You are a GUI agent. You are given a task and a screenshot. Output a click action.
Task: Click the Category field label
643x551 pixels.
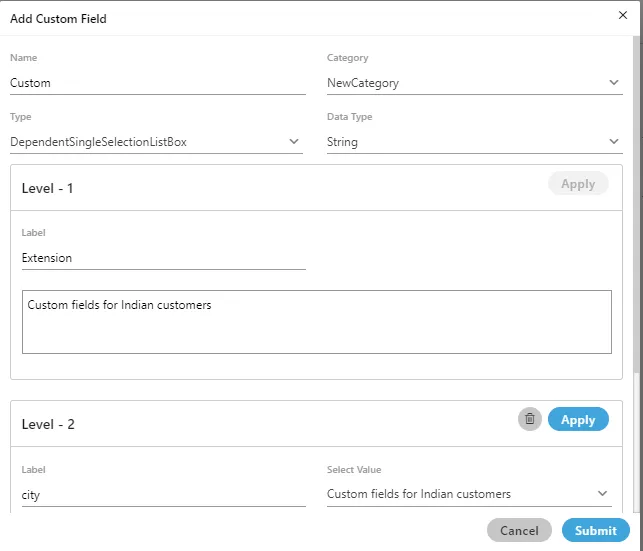tap(347, 58)
